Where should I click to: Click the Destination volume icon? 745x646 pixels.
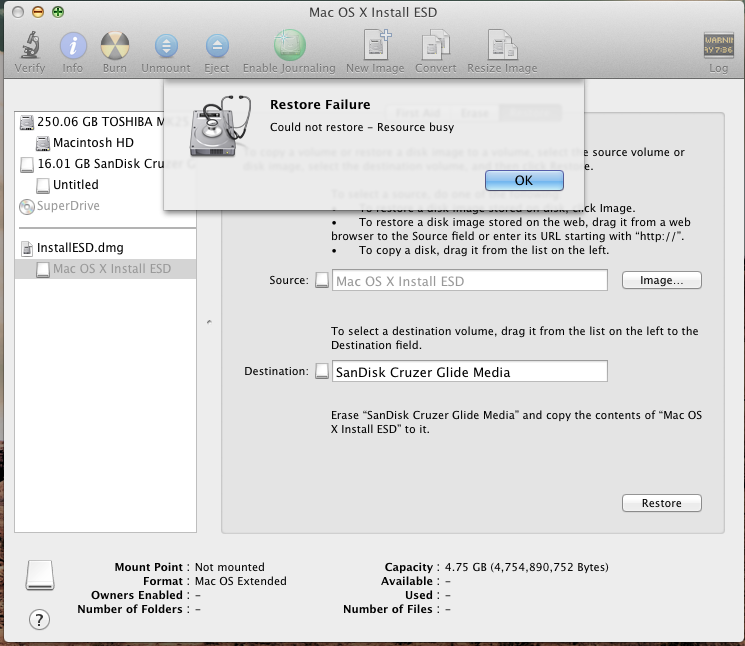[x=322, y=371]
